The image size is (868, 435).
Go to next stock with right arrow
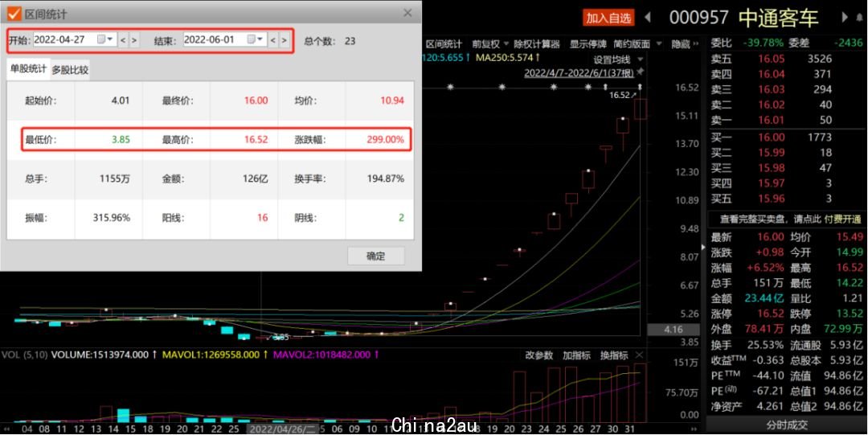point(845,18)
